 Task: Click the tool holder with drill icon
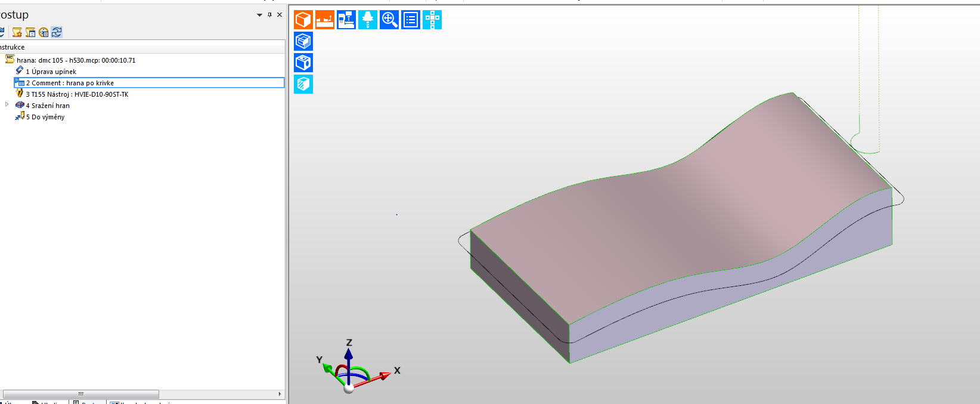pos(368,20)
